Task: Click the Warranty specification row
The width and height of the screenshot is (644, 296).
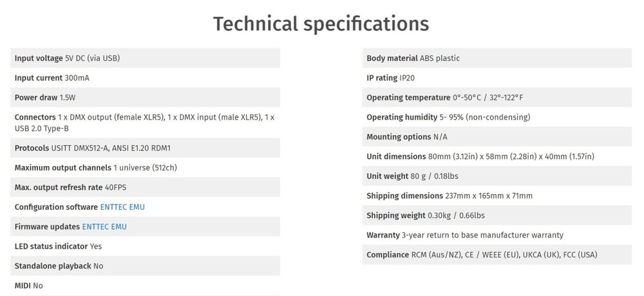Action: point(497,235)
